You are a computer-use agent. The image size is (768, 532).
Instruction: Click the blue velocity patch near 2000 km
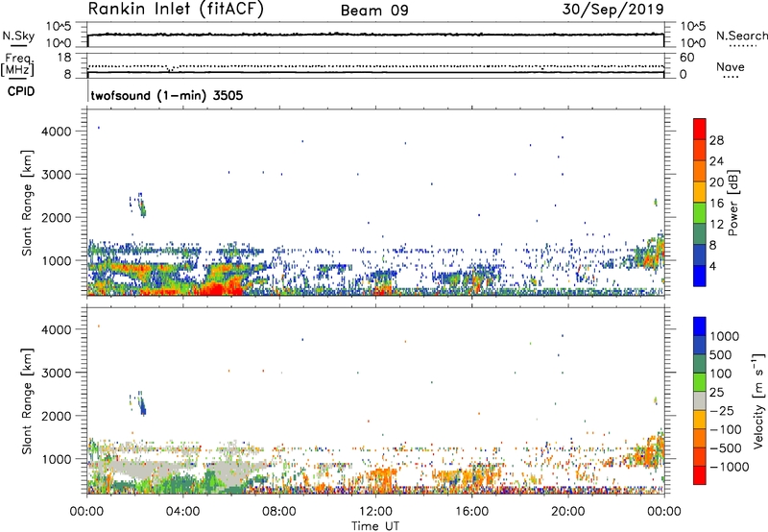[142, 405]
